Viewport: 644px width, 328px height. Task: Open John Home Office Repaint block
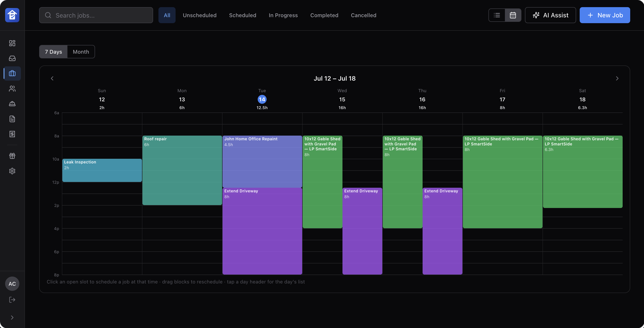[x=262, y=162]
